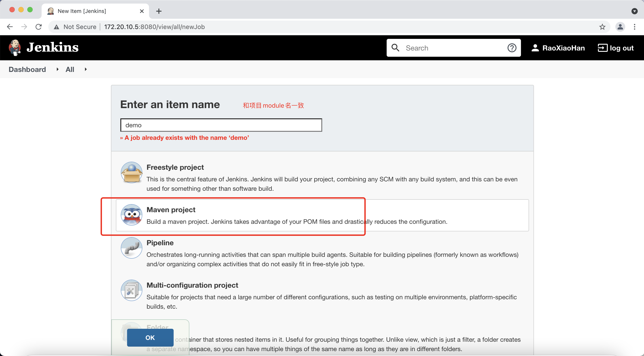Image resolution: width=644 pixels, height=356 pixels.
Task: Select the Pipeline pipe icon
Action: pyautogui.click(x=131, y=248)
